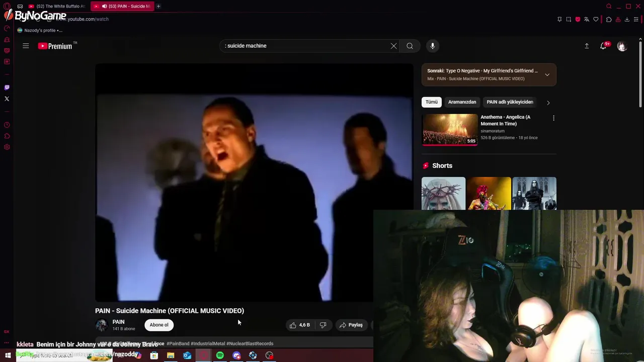Image resolution: width=644 pixels, height=362 pixels.
Task: Open the PAIN channel name link
Action: 119,322
